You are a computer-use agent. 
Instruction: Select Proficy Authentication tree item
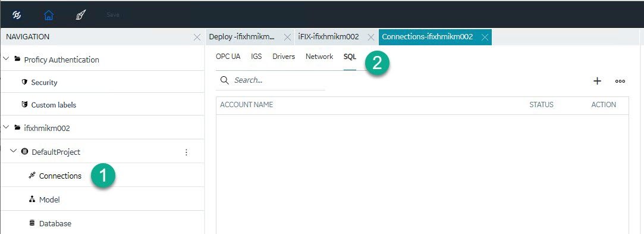tap(62, 60)
